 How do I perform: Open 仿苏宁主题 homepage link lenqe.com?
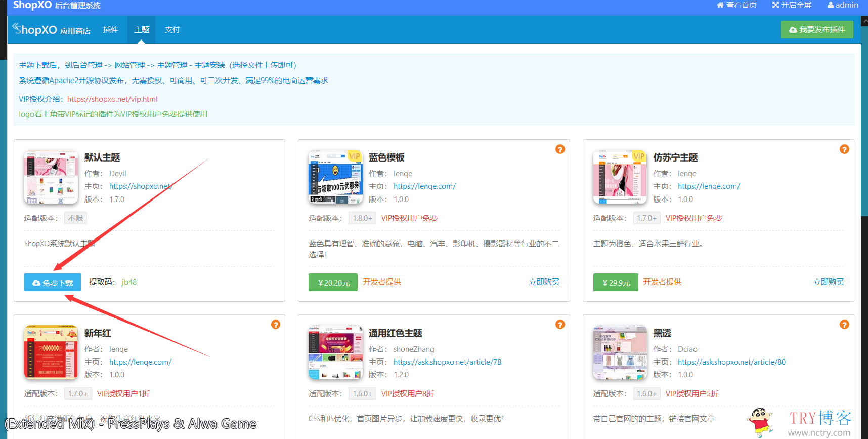(709, 186)
